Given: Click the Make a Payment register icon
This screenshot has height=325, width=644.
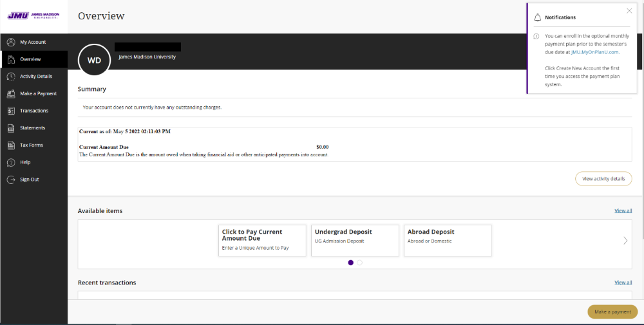Looking at the screenshot, I should pos(11,93).
